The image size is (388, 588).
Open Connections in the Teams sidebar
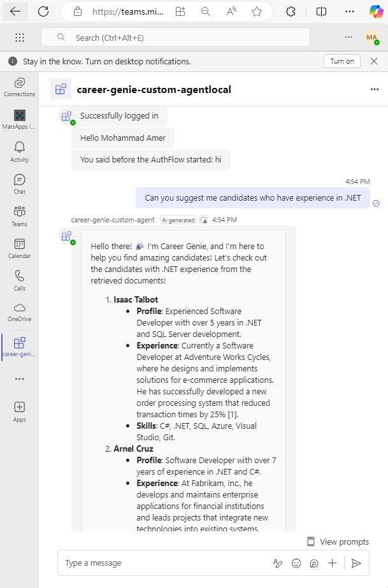[x=20, y=87]
